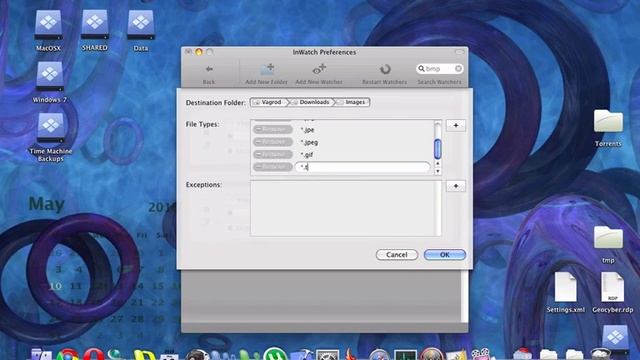
Task: Click the Add New Watcher toolbar icon
Action: point(319,69)
